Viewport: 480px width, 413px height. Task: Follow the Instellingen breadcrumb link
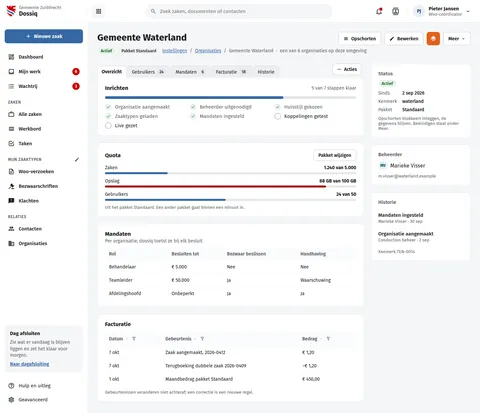tap(174, 51)
